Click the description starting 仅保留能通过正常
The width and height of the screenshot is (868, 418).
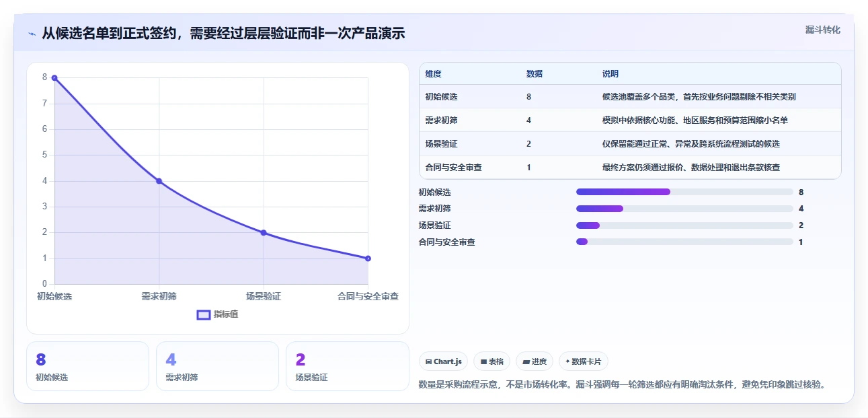tap(691, 144)
